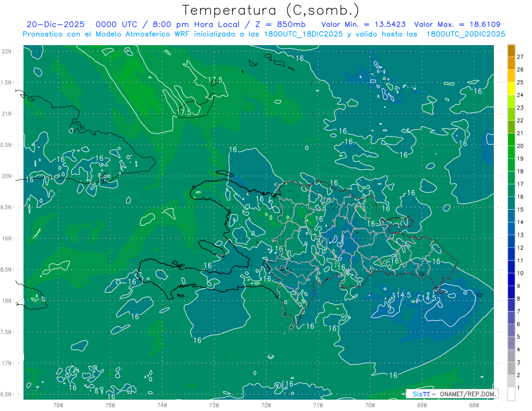Pick the legend color band between 15 and 16
The height and width of the screenshot is (411, 532).
tap(511, 203)
